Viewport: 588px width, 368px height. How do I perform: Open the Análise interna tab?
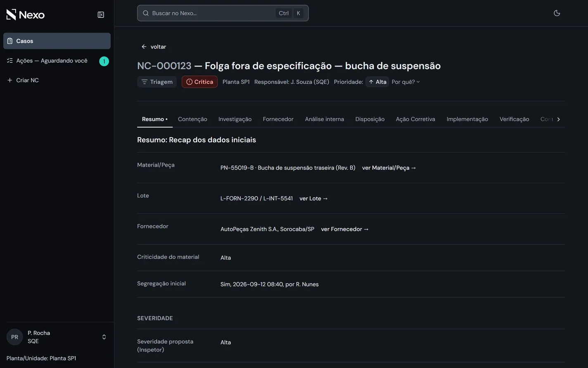pos(325,119)
